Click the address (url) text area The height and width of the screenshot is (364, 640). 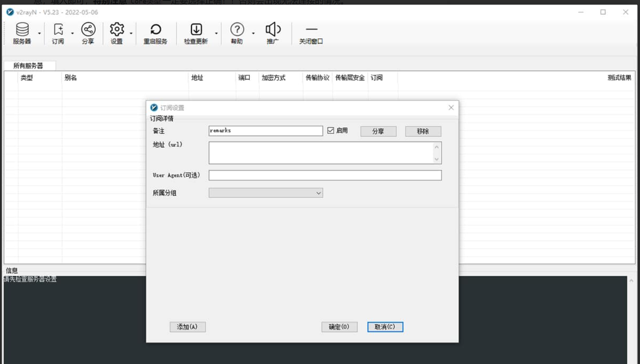321,153
